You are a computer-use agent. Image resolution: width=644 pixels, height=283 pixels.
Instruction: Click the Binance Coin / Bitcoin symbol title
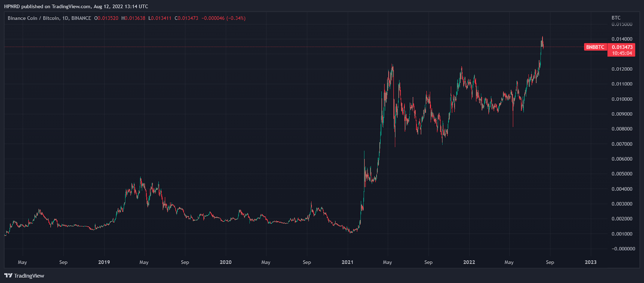[49, 18]
